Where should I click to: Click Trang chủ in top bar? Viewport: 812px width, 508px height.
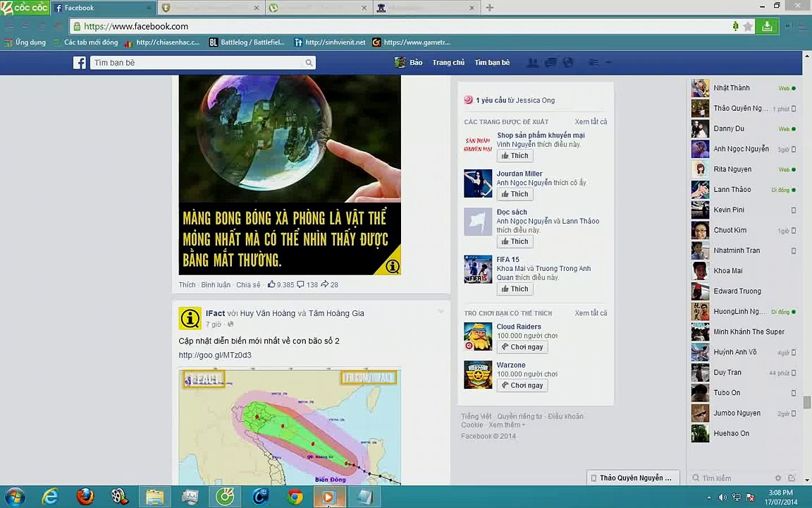click(x=448, y=63)
